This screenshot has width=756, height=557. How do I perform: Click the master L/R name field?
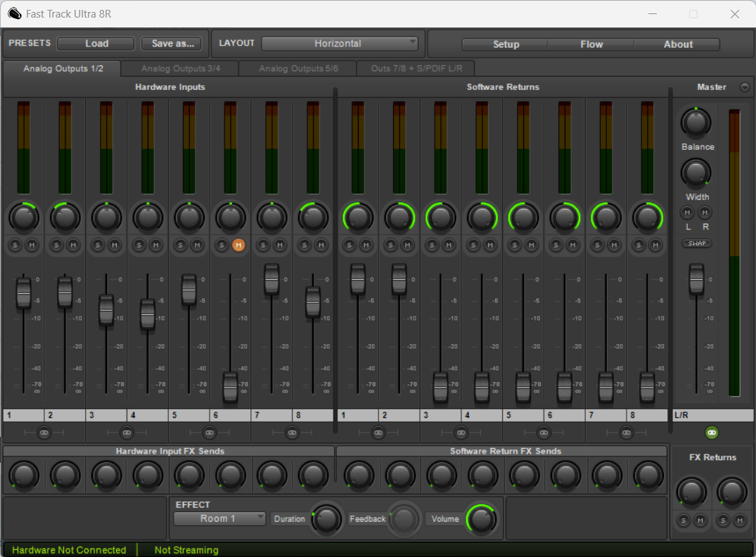[712, 415]
